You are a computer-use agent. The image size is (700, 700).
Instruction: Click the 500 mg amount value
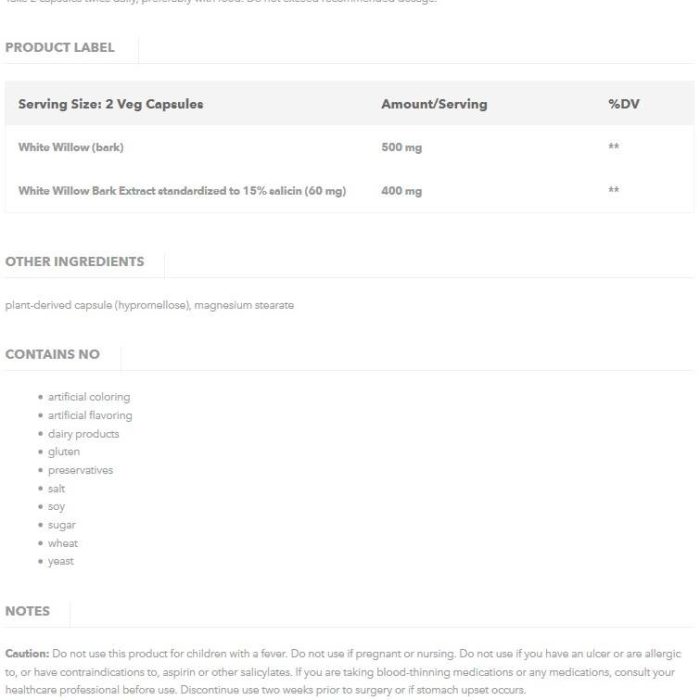coord(401,147)
